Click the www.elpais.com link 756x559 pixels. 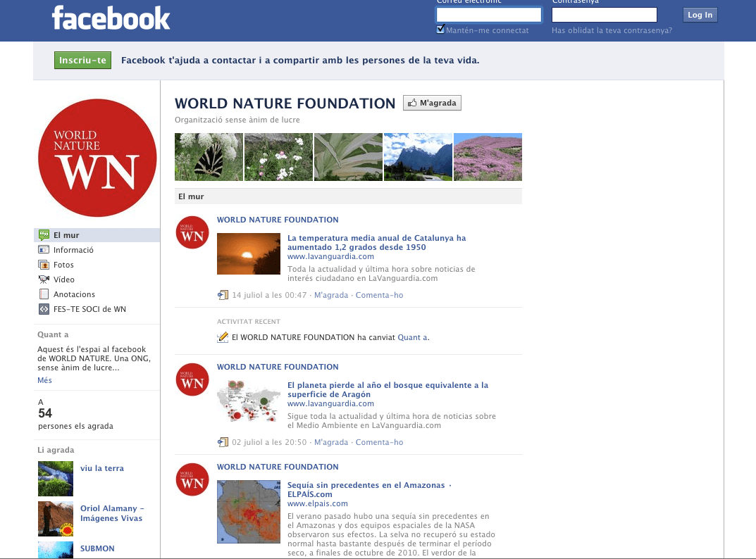coord(318,503)
